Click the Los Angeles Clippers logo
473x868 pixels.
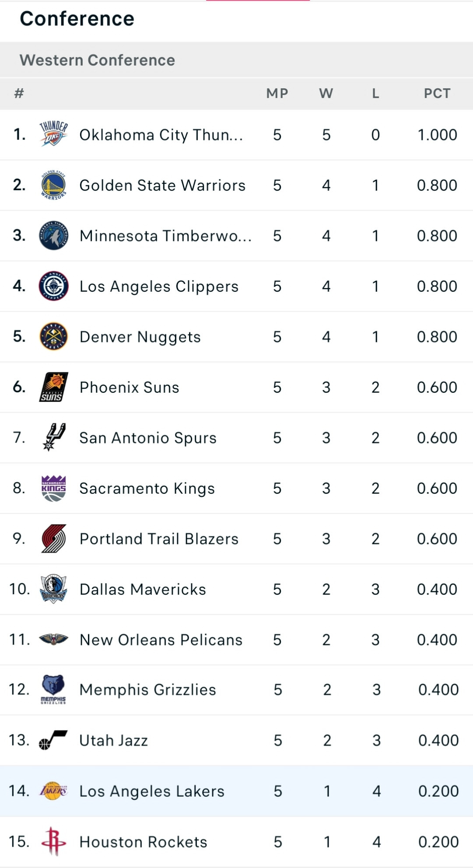[53, 286]
